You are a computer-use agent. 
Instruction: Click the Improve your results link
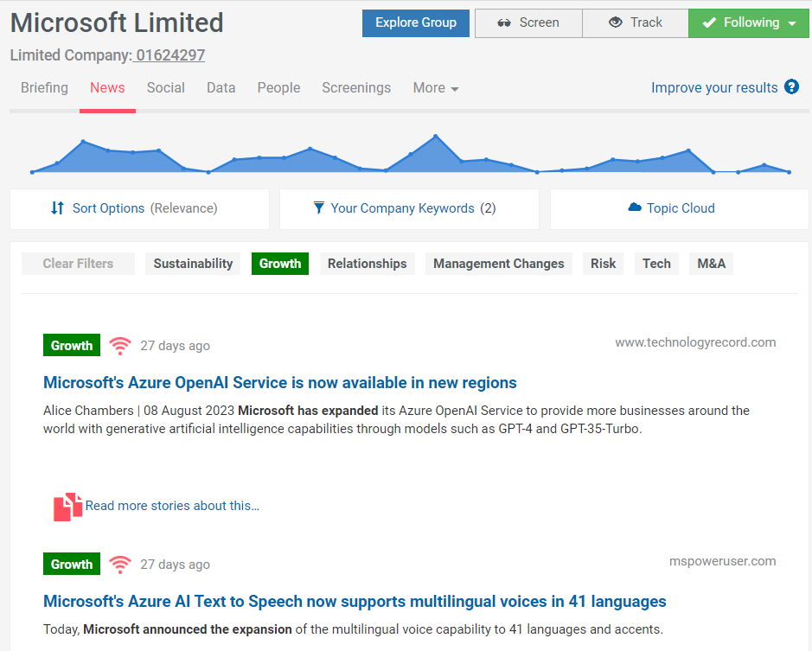[x=714, y=87]
